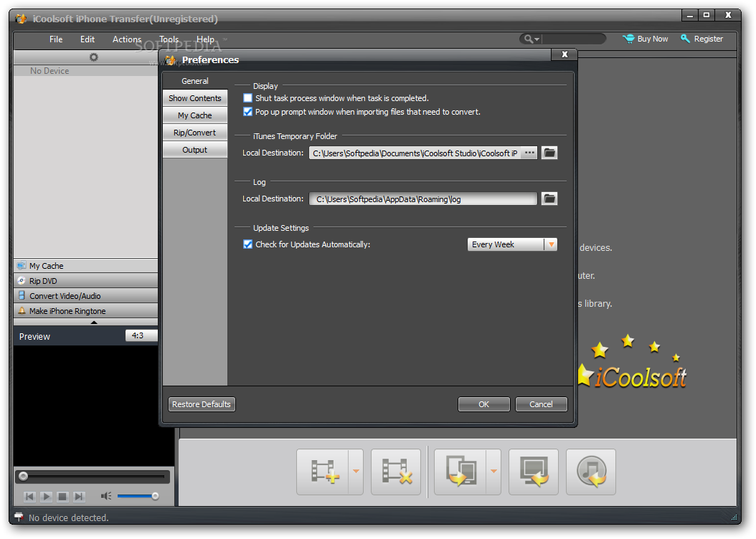Switch to Output preferences tab

coord(195,151)
